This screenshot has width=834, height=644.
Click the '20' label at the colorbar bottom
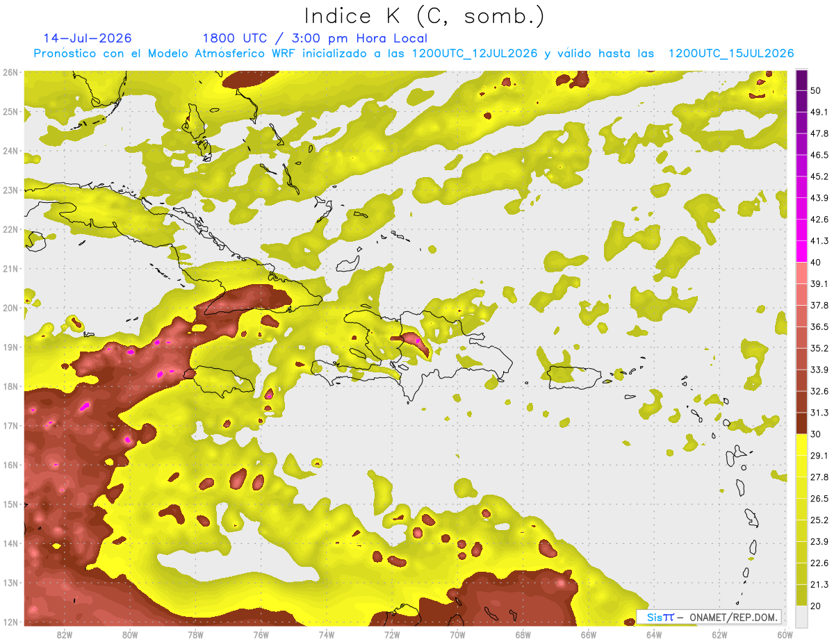click(816, 606)
